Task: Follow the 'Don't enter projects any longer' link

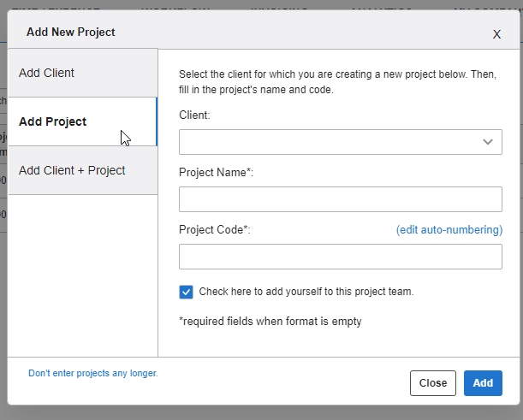Action: [x=93, y=373]
